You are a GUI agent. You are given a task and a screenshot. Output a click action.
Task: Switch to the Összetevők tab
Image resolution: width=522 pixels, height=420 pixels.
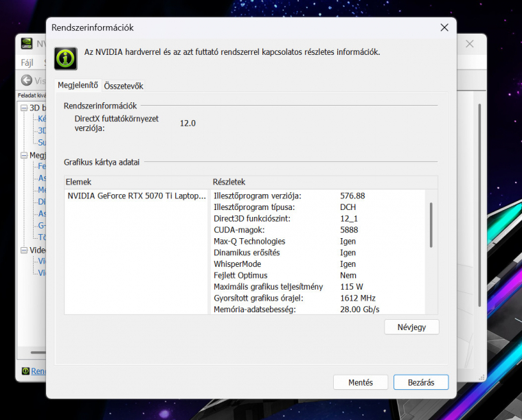[124, 86]
